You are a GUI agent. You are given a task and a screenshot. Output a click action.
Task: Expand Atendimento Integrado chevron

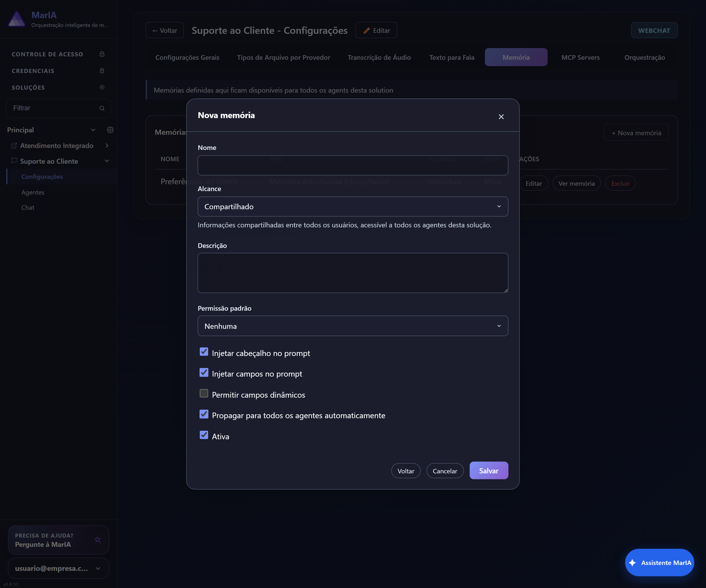[x=107, y=146]
